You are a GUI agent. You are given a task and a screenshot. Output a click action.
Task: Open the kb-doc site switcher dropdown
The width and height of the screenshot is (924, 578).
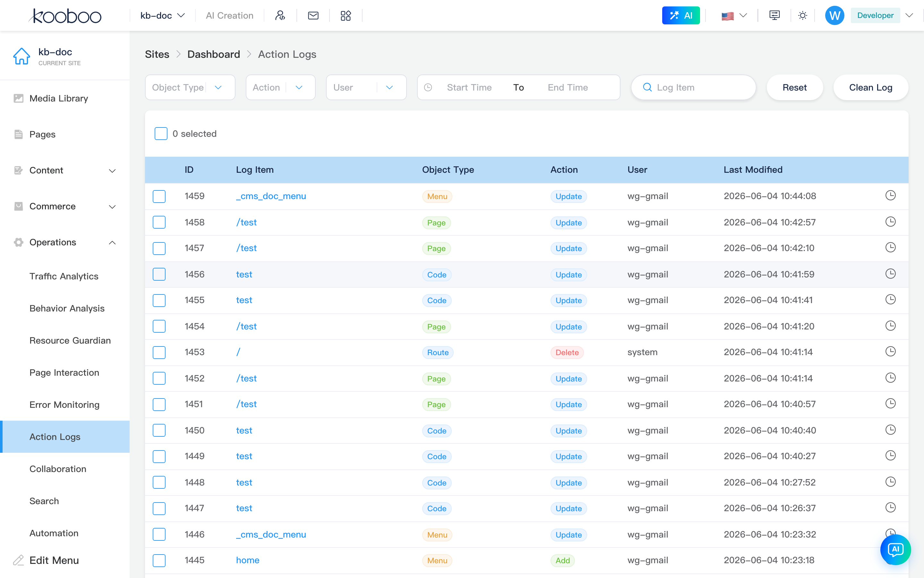[x=163, y=15]
